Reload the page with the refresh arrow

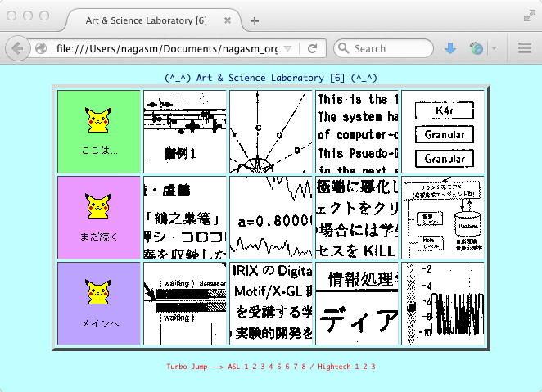[x=313, y=48]
